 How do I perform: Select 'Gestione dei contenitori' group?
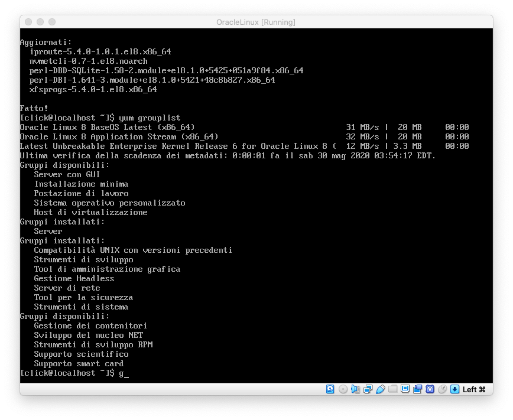tap(90, 326)
